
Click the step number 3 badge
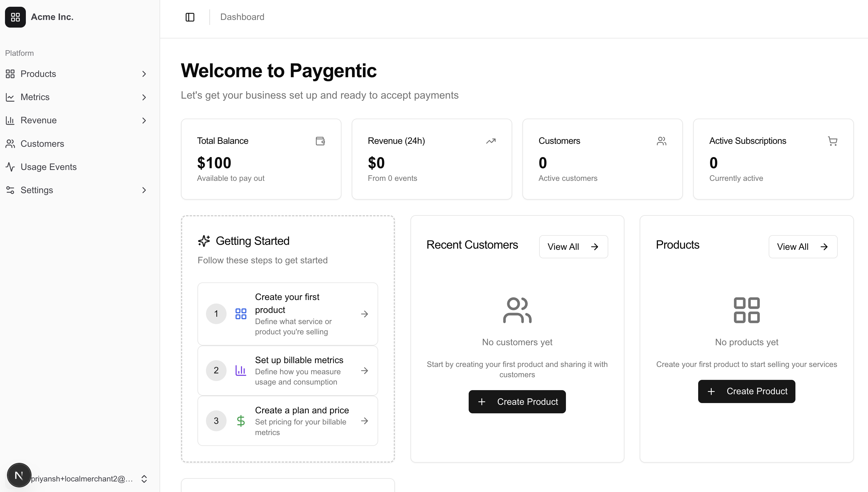tap(216, 421)
